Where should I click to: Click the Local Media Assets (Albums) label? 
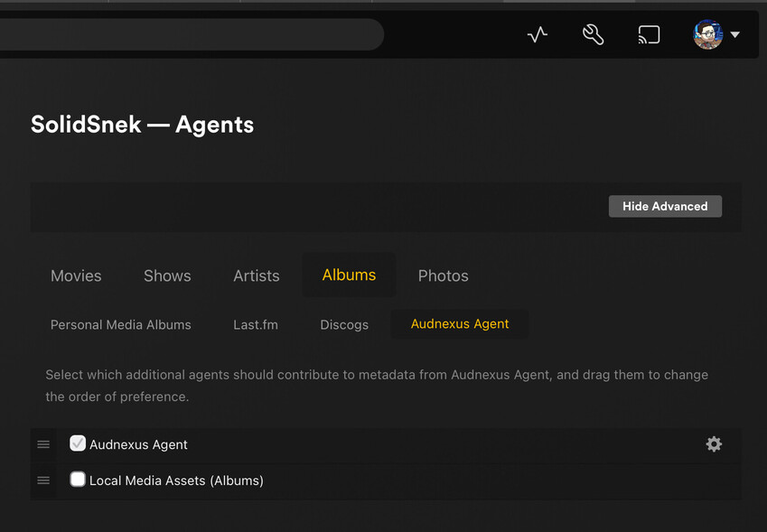(x=176, y=481)
